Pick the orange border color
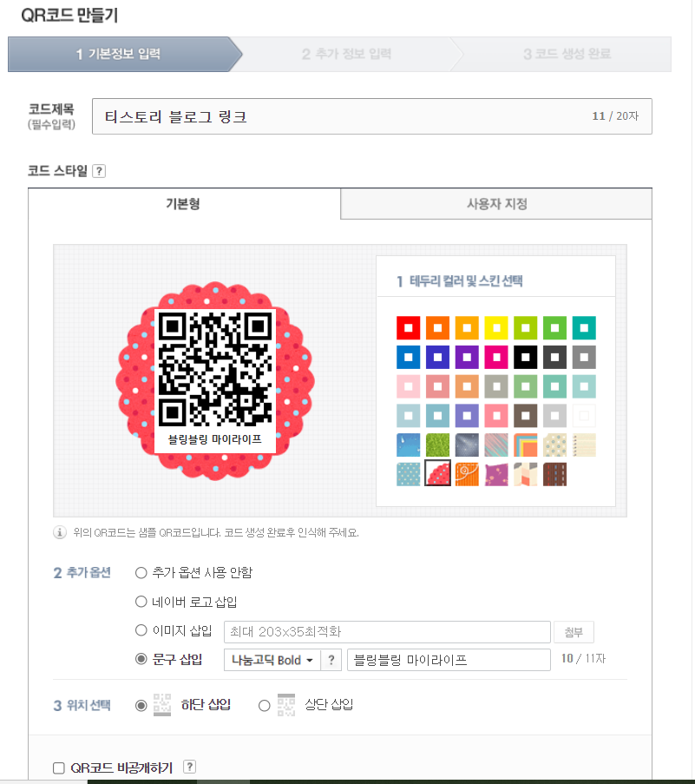The width and height of the screenshot is (695, 784). click(x=437, y=328)
